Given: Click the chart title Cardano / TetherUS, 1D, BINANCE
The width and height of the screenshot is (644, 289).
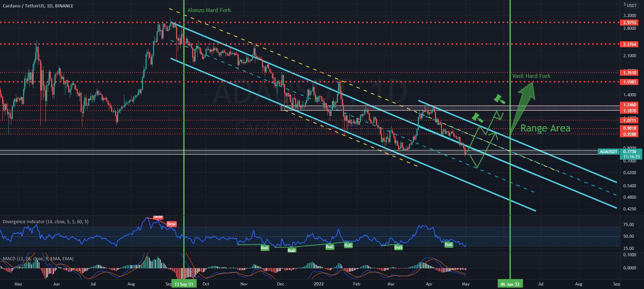Looking at the screenshot, I should (38, 6).
